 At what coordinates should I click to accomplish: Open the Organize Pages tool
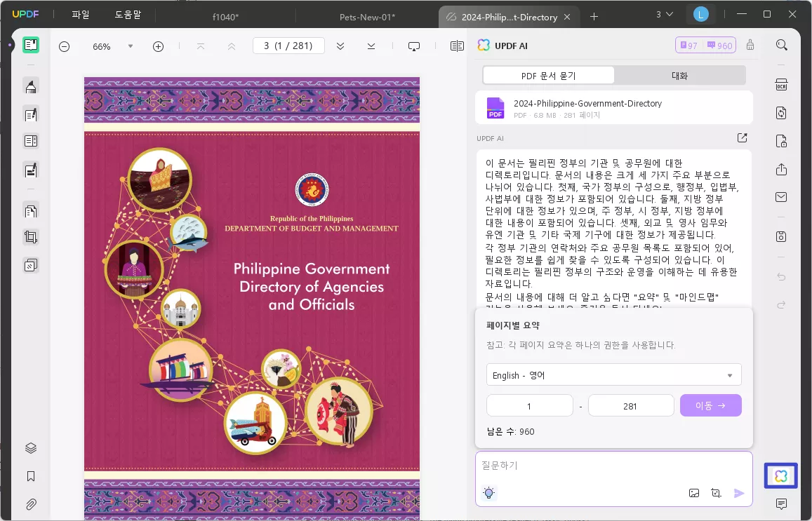coord(31,141)
